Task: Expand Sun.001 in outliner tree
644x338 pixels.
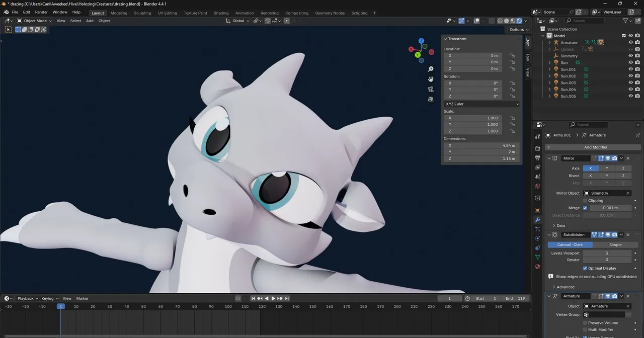Action: (549, 69)
